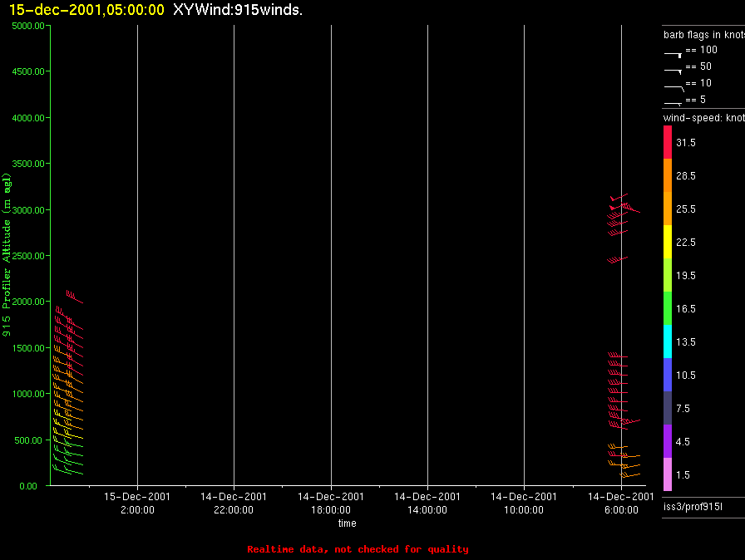Click the 'Realtime data, not checked for quality' notice
The image size is (745, 560).
click(358, 549)
